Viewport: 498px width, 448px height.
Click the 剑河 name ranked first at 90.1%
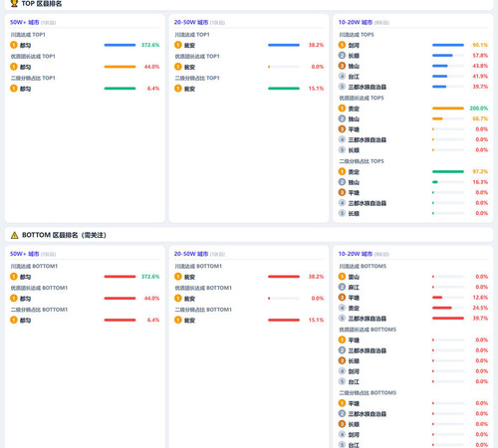point(354,45)
